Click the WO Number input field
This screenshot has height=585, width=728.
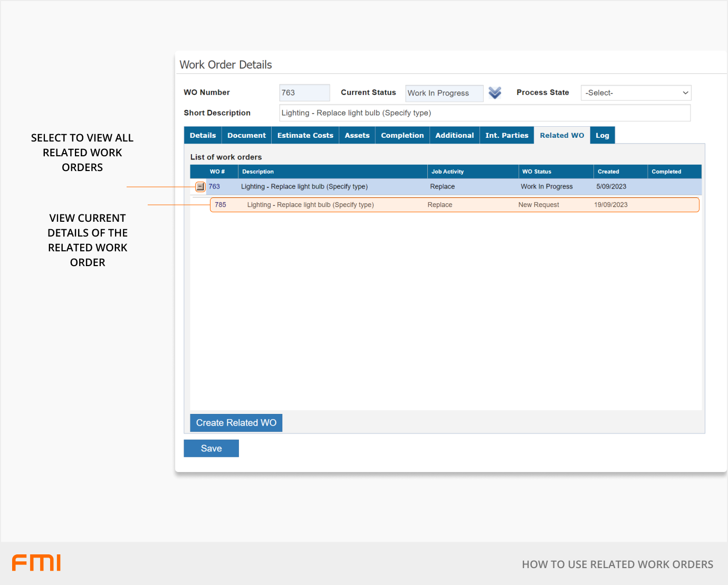tap(304, 93)
